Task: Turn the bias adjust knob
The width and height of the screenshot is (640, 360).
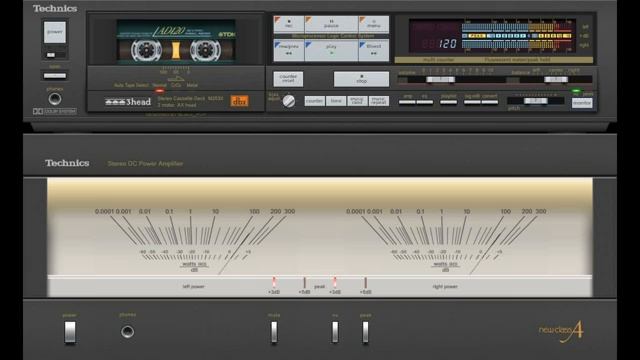Action: (x=289, y=101)
